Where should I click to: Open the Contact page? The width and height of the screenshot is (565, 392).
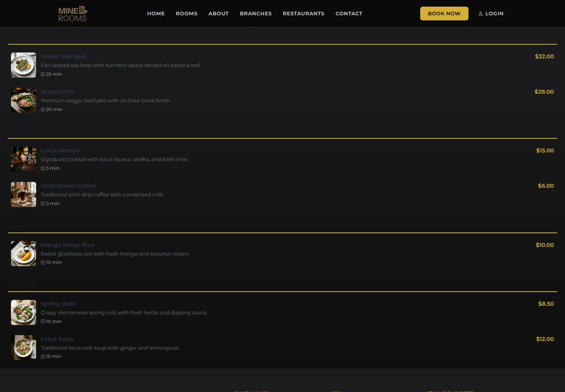click(x=349, y=13)
